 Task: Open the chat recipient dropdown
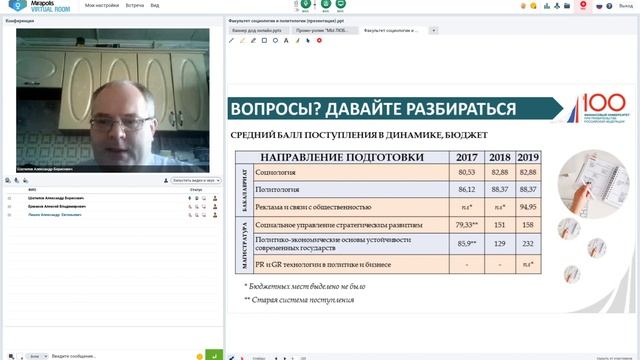[37, 356]
